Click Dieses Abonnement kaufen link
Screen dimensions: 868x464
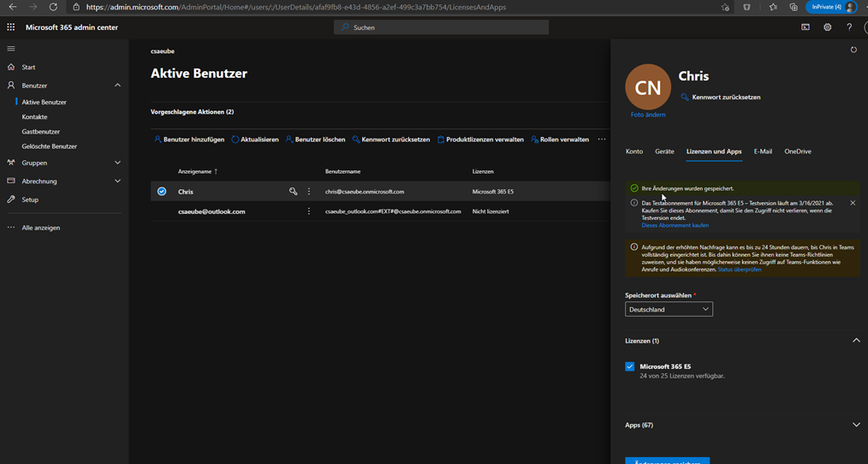pyautogui.click(x=675, y=225)
